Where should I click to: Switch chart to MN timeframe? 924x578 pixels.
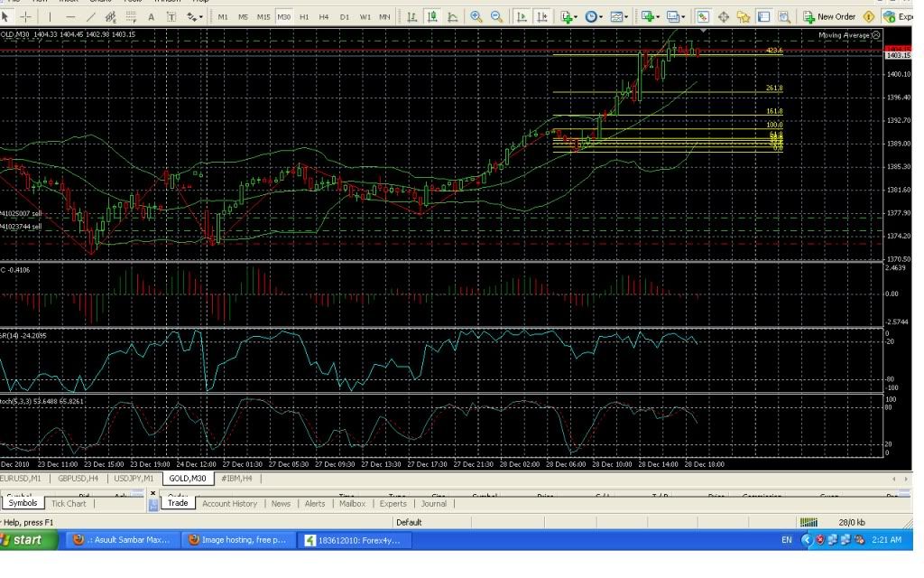coord(384,17)
